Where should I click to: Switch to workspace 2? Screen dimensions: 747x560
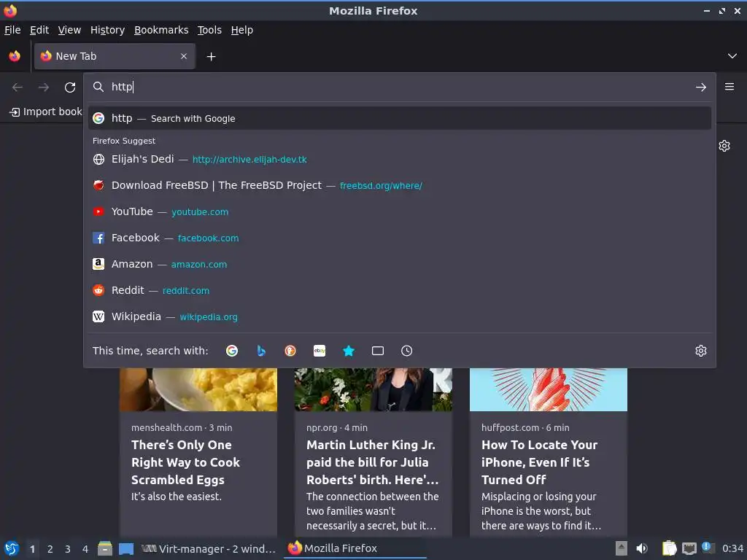(x=50, y=549)
